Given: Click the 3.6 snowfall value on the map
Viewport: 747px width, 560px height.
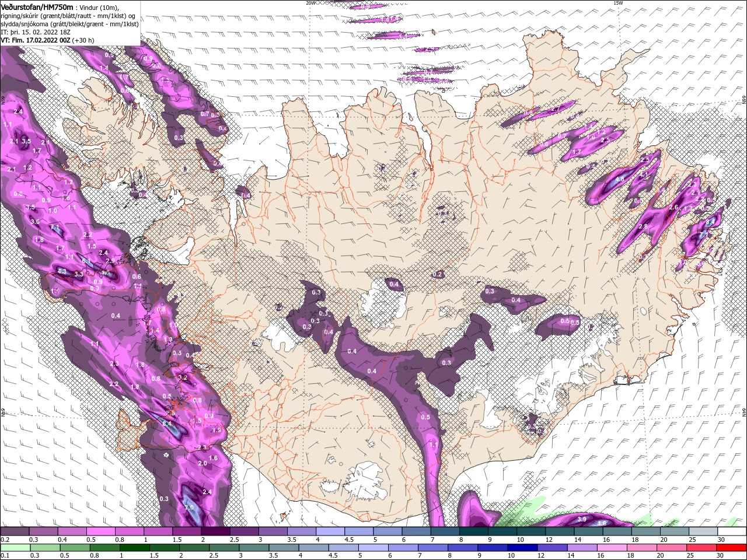Looking at the screenshot, I should click(x=35, y=222).
